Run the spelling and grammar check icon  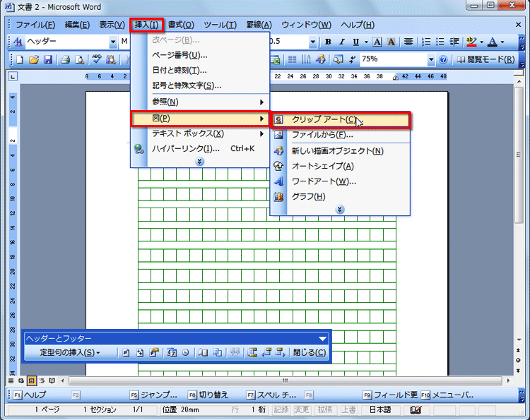coord(97,60)
